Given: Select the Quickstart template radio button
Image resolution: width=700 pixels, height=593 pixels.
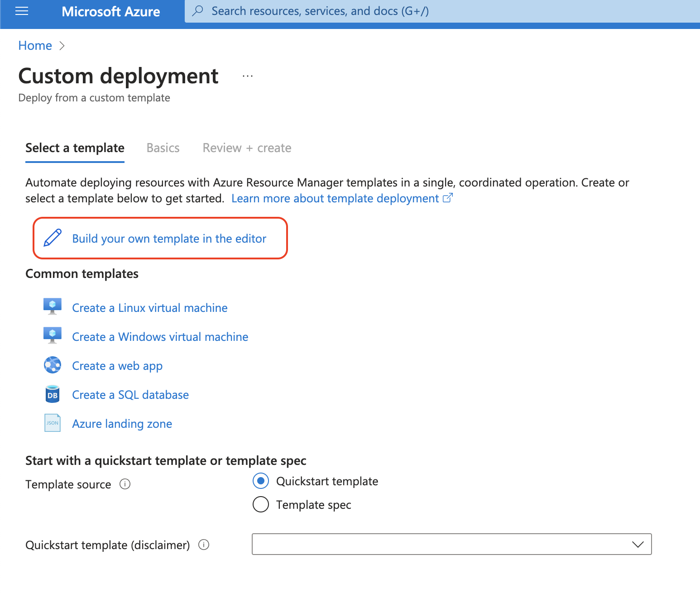Looking at the screenshot, I should tap(260, 481).
